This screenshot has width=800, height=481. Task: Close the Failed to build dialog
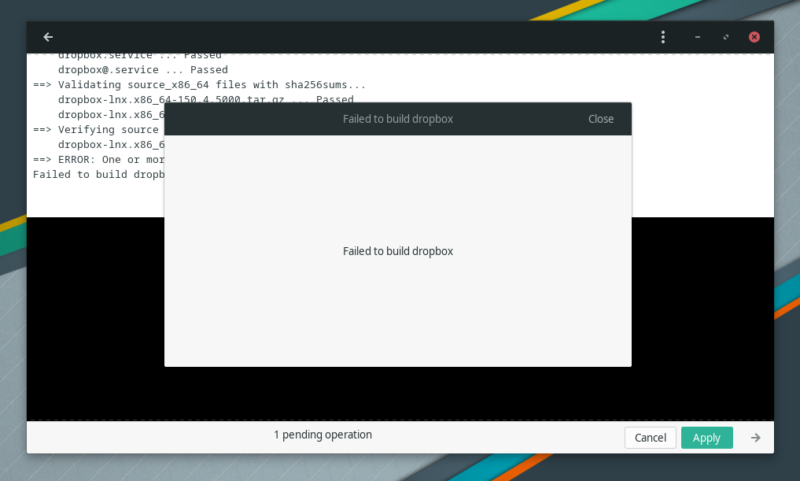[x=601, y=119]
